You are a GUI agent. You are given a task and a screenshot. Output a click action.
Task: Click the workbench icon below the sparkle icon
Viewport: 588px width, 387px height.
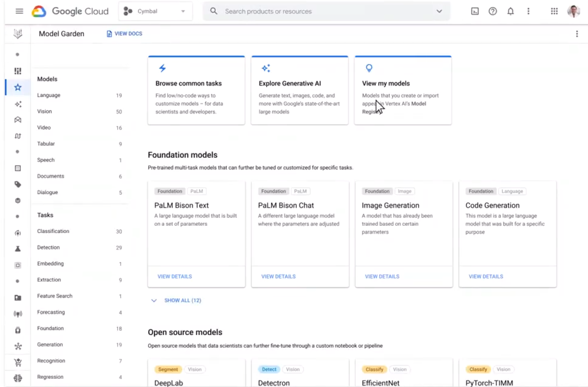pyautogui.click(x=18, y=120)
